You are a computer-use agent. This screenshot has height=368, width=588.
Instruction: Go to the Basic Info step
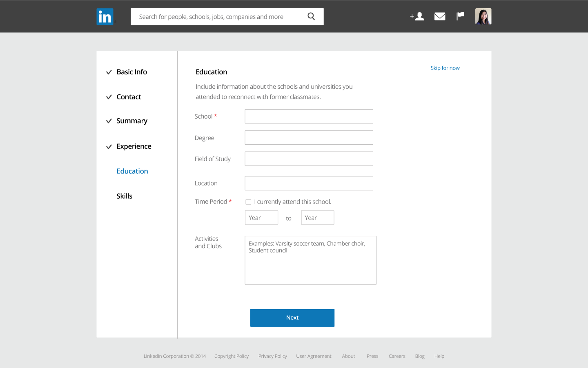pos(131,72)
